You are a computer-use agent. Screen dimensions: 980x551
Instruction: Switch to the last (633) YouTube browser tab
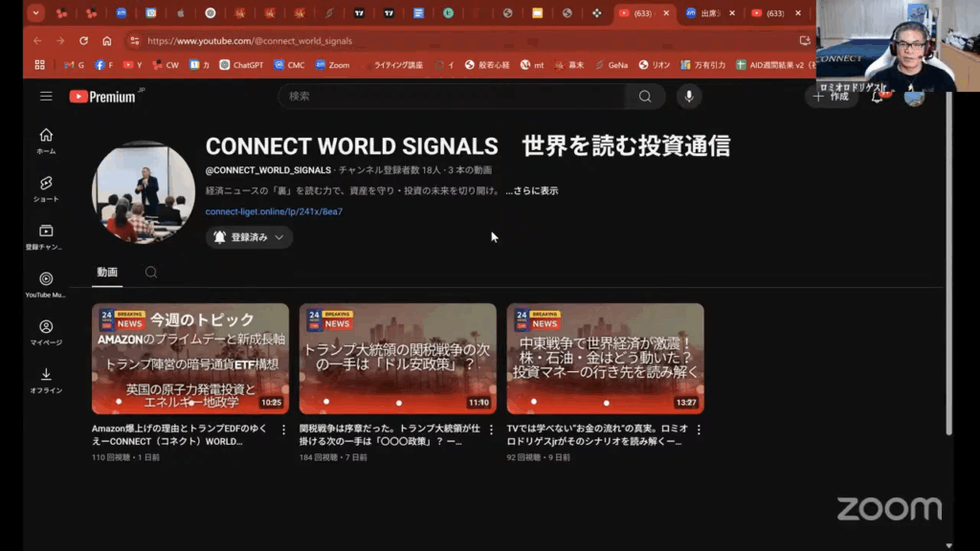point(768,13)
